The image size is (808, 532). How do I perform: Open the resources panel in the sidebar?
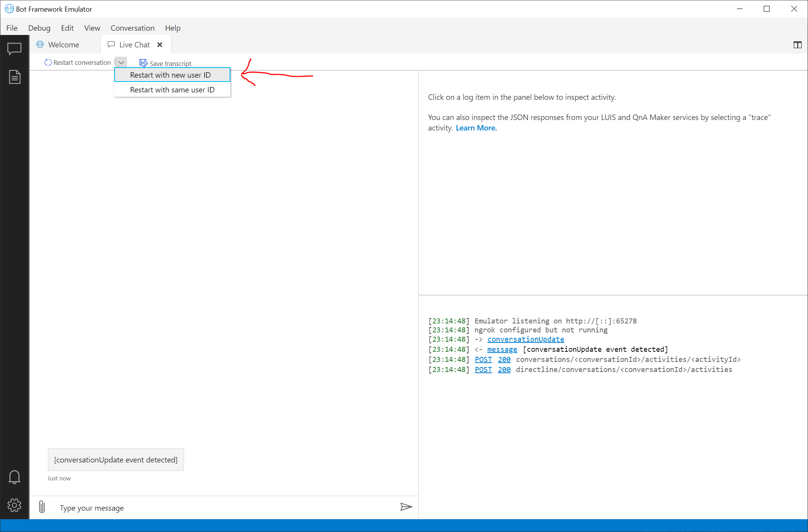(14, 76)
